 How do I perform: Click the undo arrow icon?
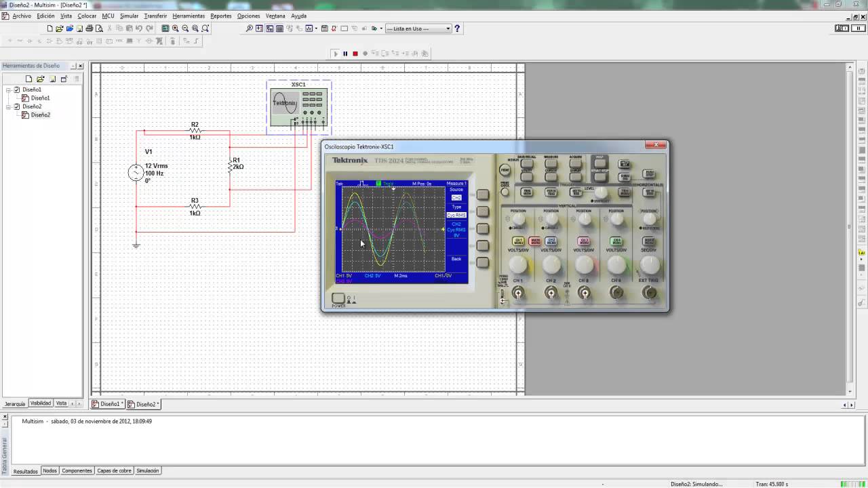139,28
